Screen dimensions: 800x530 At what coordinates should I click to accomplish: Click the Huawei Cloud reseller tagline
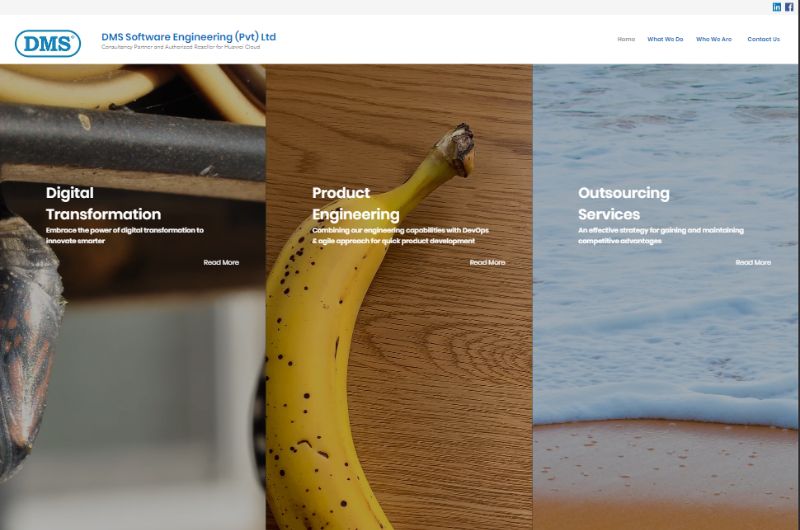click(x=181, y=47)
